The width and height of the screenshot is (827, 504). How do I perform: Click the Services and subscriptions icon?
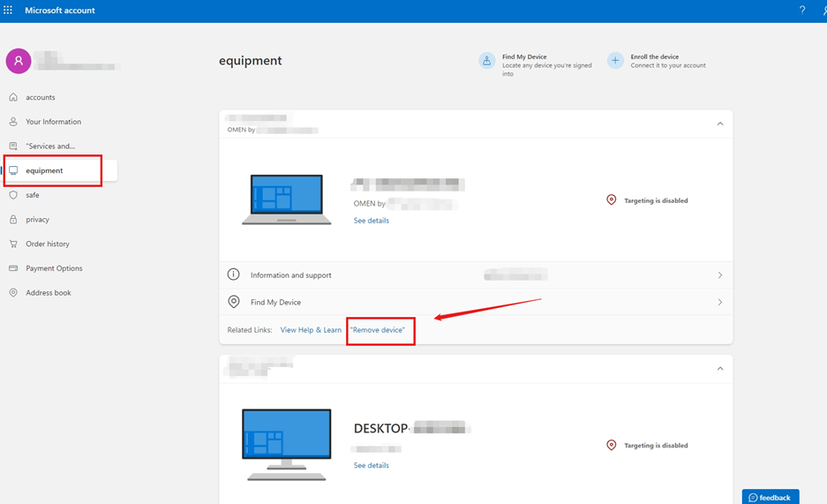tap(13, 146)
